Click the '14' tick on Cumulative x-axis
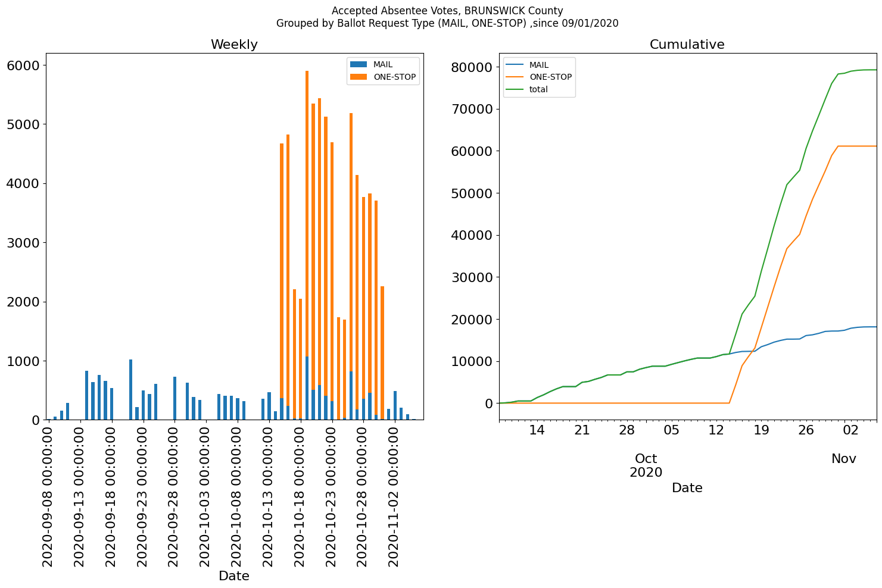The image size is (882, 588). [537, 430]
